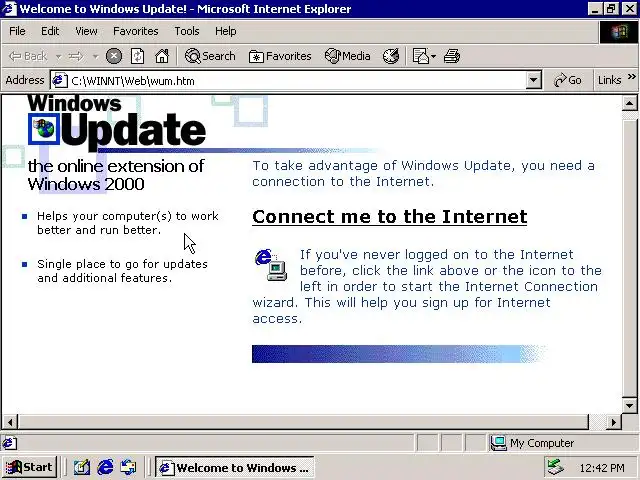
Task: Open the Tools menu
Action: [x=187, y=31]
